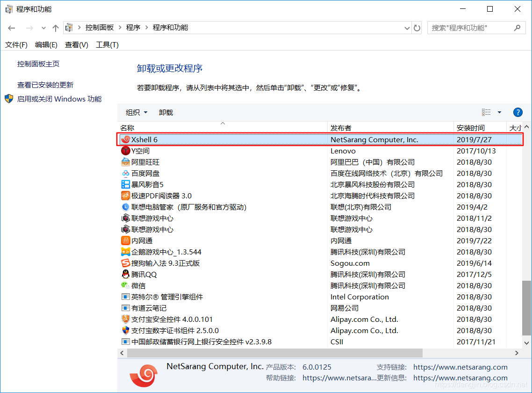
Task: Select publisher cell Intel Corporation
Action: (x=359, y=297)
